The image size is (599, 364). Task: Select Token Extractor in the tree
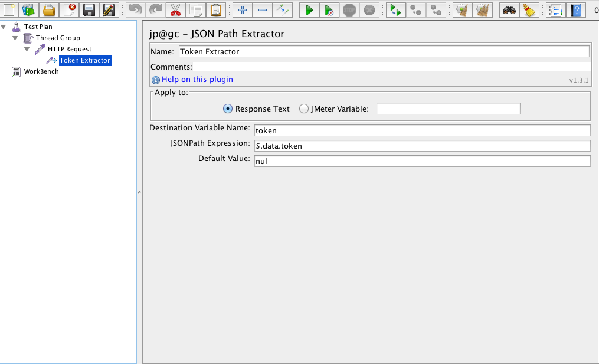84,60
